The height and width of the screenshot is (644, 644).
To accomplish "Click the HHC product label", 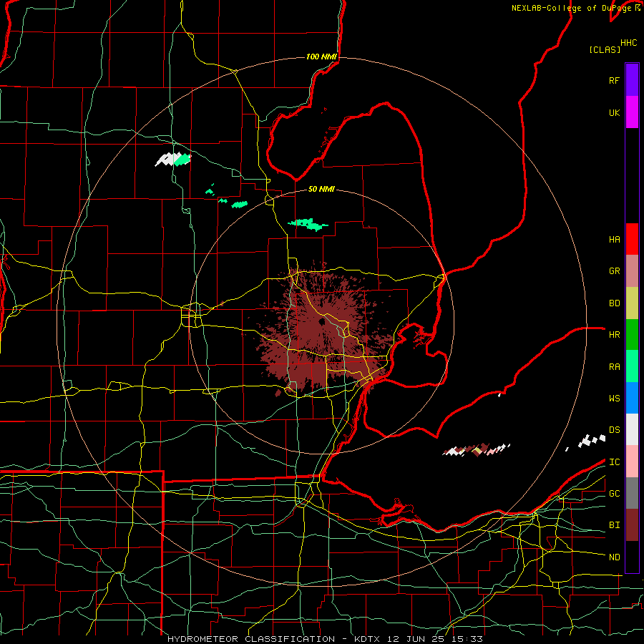I will (628, 43).
